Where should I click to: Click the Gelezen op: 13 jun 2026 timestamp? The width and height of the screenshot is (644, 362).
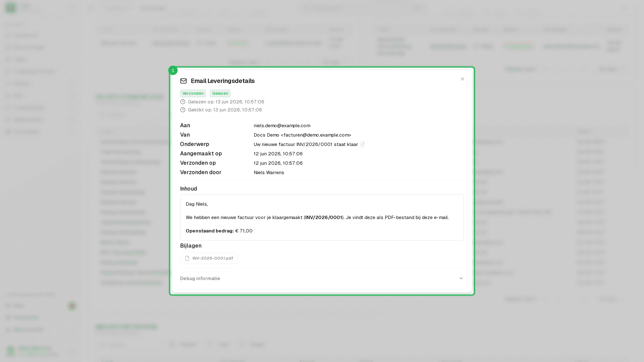[x=226, y=102]
